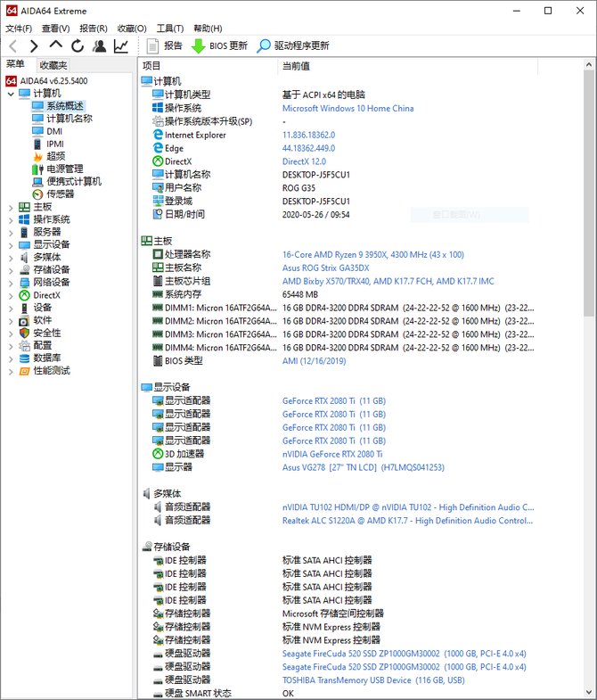Collapse the 计算机 tree node

point(11,94)
